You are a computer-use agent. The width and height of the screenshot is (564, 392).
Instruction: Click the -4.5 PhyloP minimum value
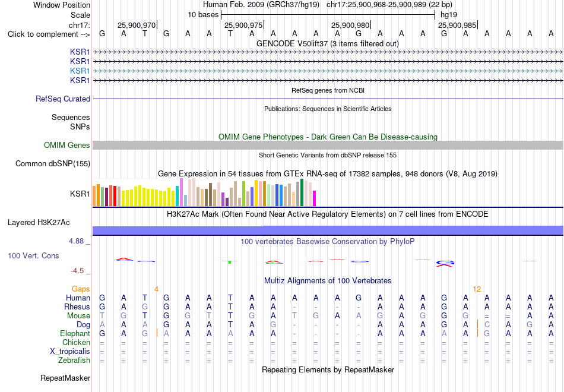coord(77,271)
